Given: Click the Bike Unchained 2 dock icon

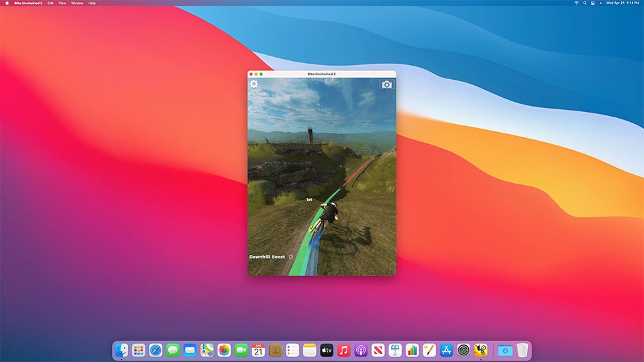Looking at the screenshot, I should [x=480, y=350].
